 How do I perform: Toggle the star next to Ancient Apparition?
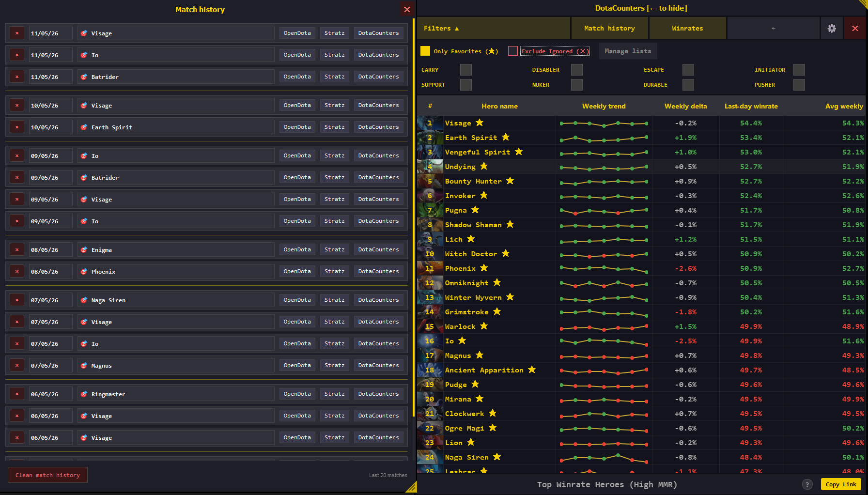(x=532, y=370)
